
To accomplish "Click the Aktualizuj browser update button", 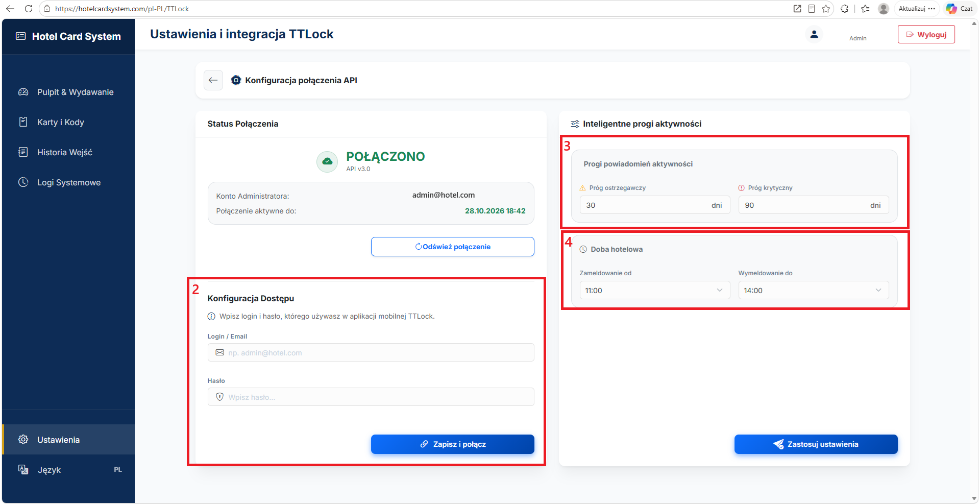I will pos(917,9).
